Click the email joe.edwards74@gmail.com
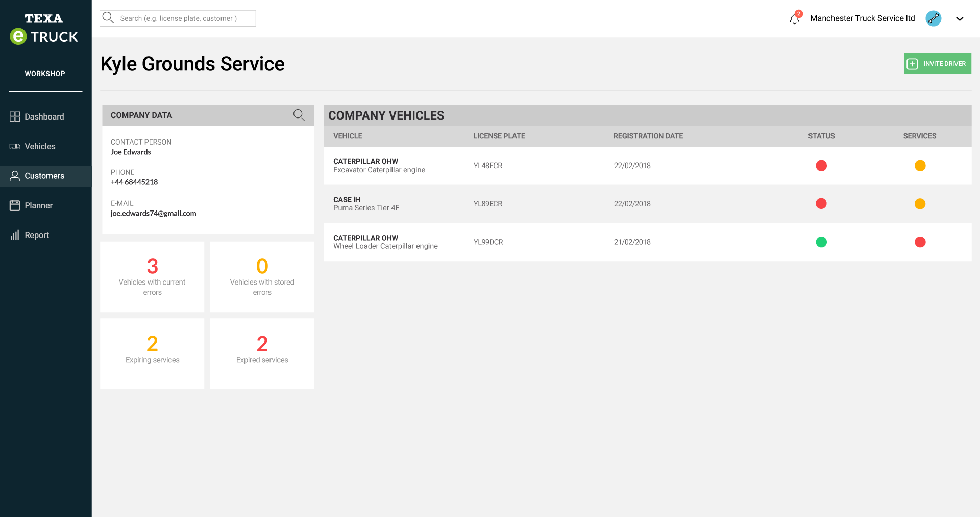This screenshot has width=980, height=517. point(153,213)
